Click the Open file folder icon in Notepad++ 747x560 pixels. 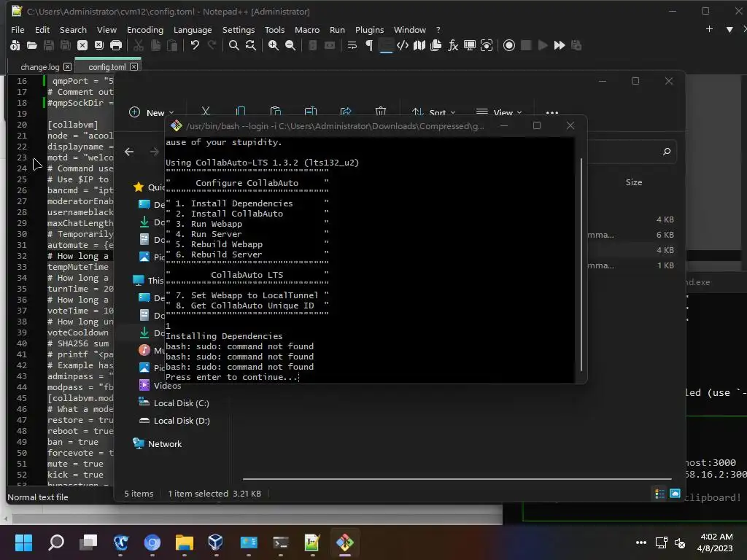pyautogui.click(x=32, y=45)
